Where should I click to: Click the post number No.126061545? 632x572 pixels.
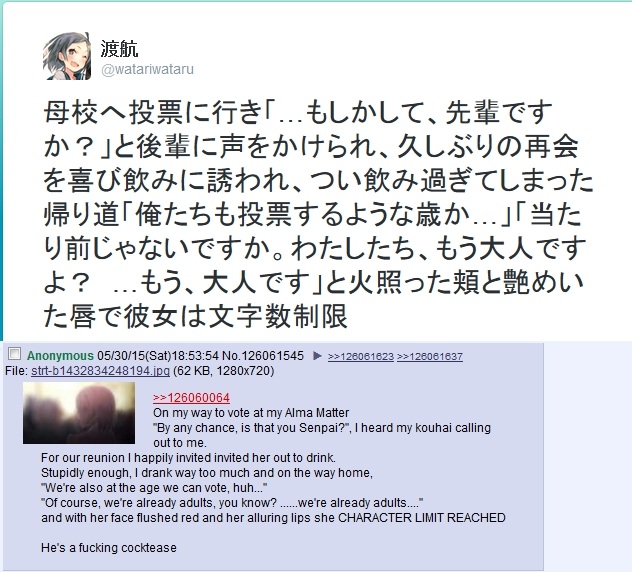pos(263,356)
